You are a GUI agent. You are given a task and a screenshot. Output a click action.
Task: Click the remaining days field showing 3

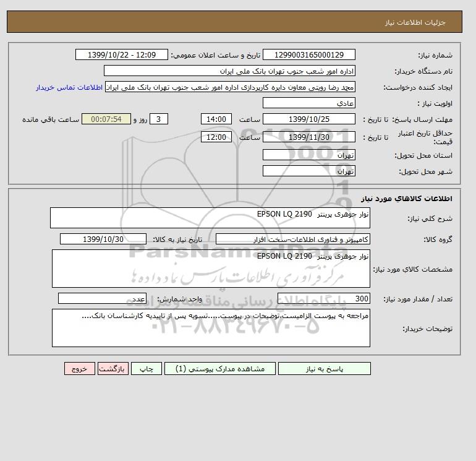159,119
